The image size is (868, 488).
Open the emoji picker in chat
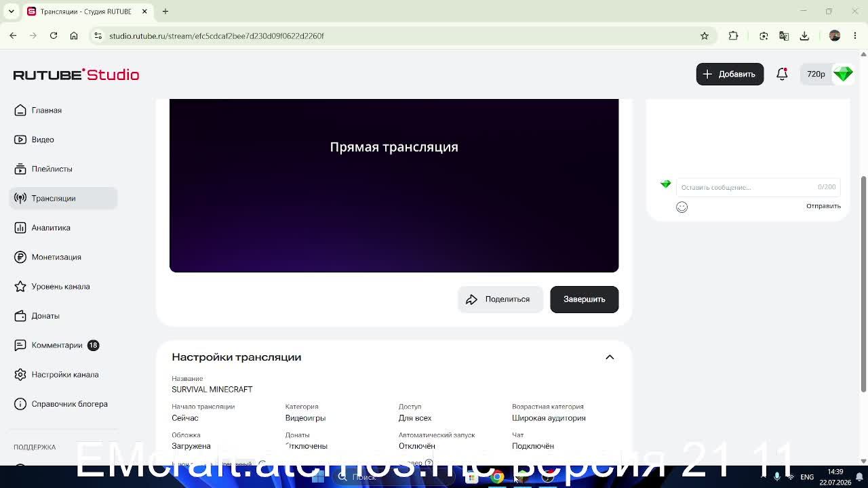point(682,207)
